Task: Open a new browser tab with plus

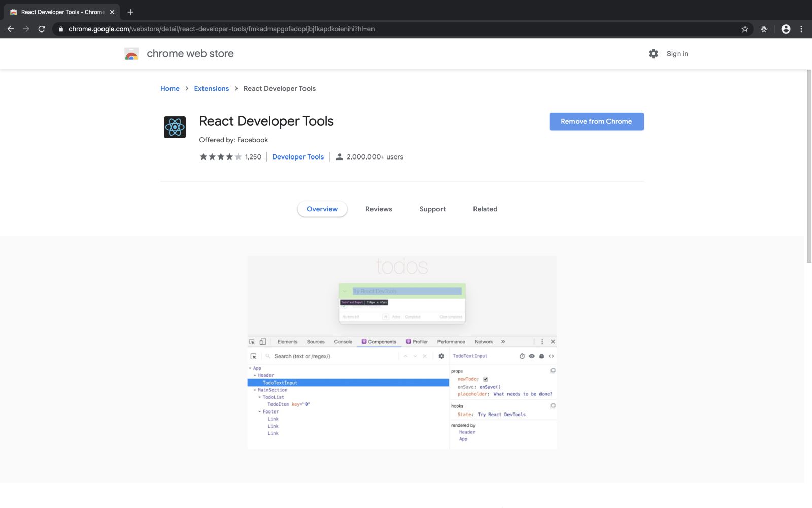Action: click(130, 12)
